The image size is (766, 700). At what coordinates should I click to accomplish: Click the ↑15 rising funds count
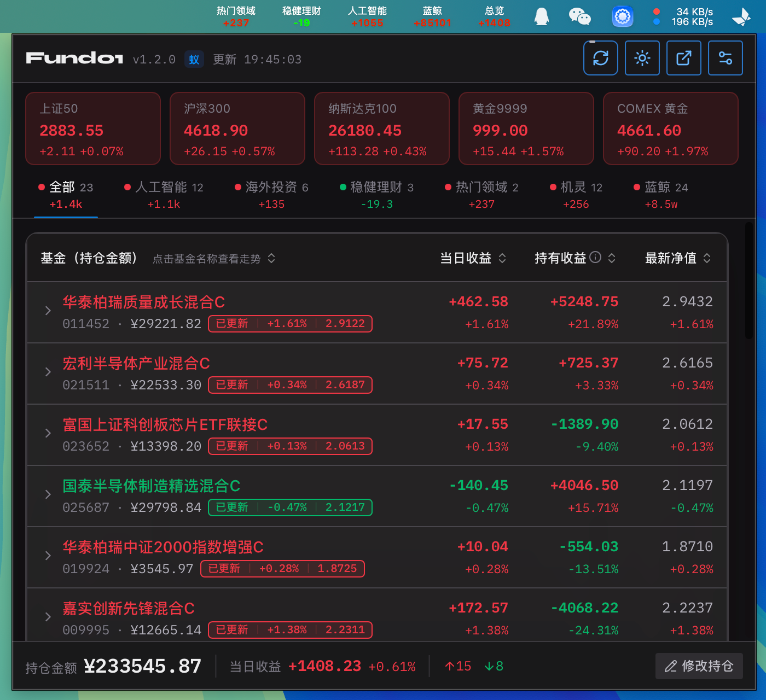(x=458, y=666)
